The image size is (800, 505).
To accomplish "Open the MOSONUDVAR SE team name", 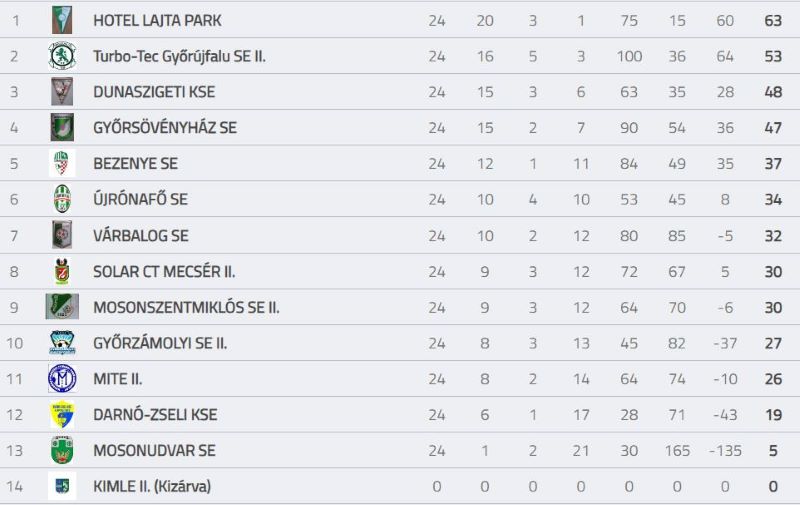I will click(154, 451).
